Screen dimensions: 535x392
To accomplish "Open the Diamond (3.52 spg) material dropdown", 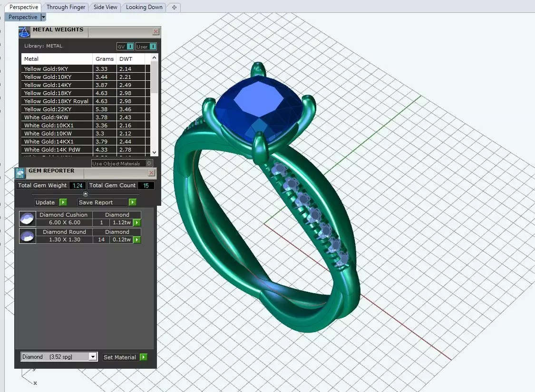I will pos(92,356).
